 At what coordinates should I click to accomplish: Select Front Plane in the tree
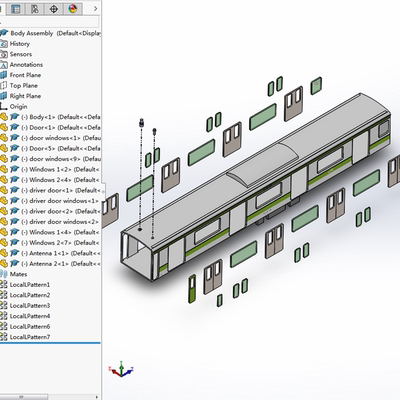25,75
